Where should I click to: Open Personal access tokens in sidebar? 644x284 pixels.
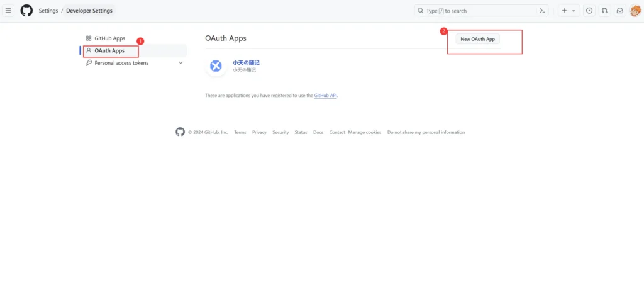point(121,63)
